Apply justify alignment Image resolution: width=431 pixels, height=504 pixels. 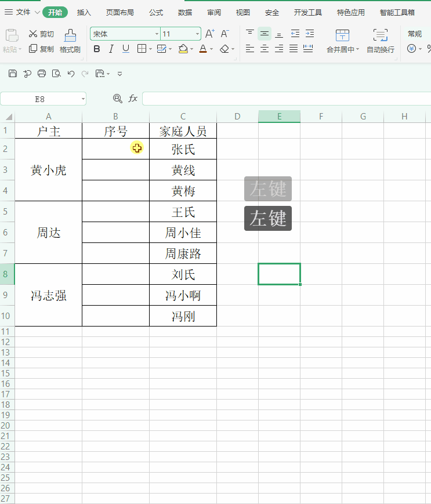pos(294,49)
